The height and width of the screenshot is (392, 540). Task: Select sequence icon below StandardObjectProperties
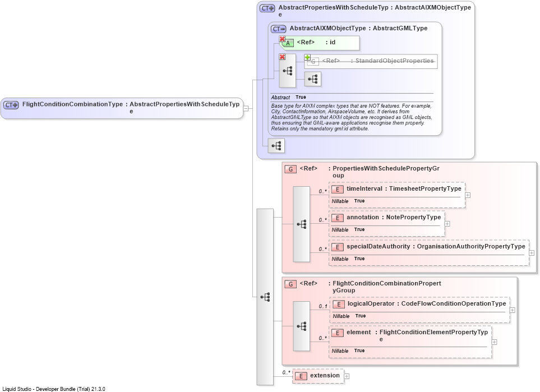click(313, 79)
